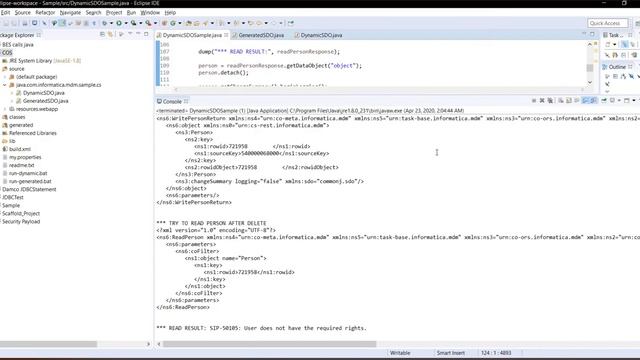Screen dimensions: 640x360
Task: Click the Remove Launch icon in Console
Action: pos(542,100)
